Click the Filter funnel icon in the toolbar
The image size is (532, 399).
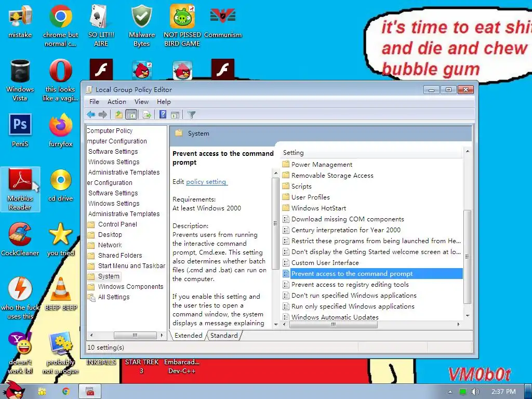tap(191, 115)
